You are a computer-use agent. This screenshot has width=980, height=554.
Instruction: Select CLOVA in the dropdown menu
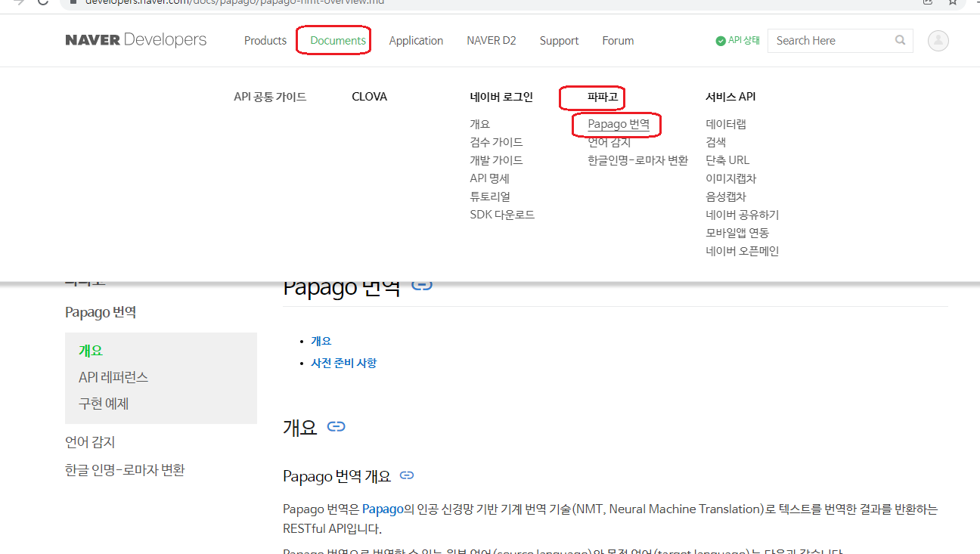pyautogui.click(x=370, y=97)
